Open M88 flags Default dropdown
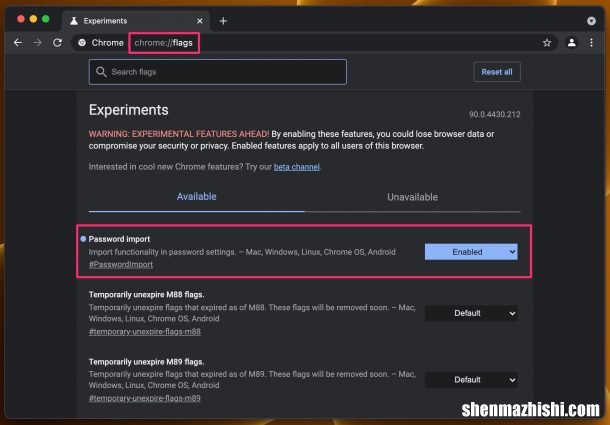Image resolution: width=610 pixels, height=425 pixels. [471, 313]
